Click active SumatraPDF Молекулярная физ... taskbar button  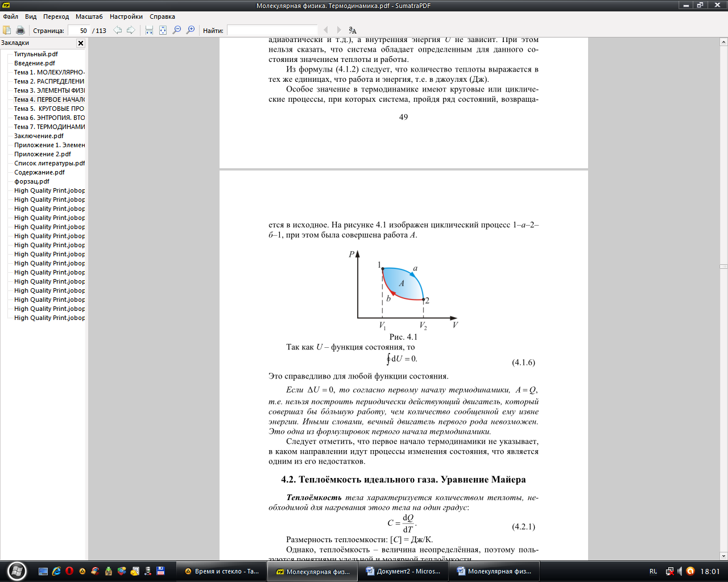point(312,571)
